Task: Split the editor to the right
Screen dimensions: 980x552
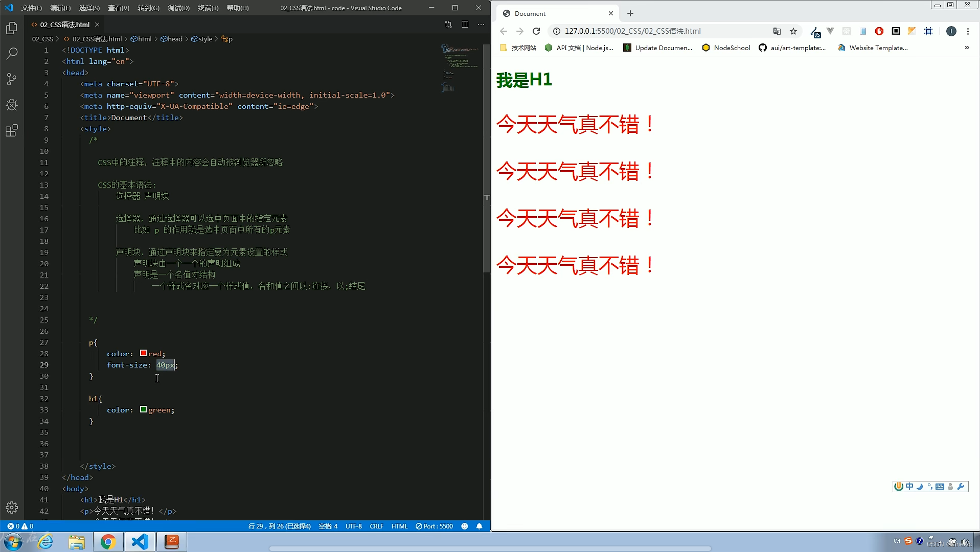Action: pos(465,25)
